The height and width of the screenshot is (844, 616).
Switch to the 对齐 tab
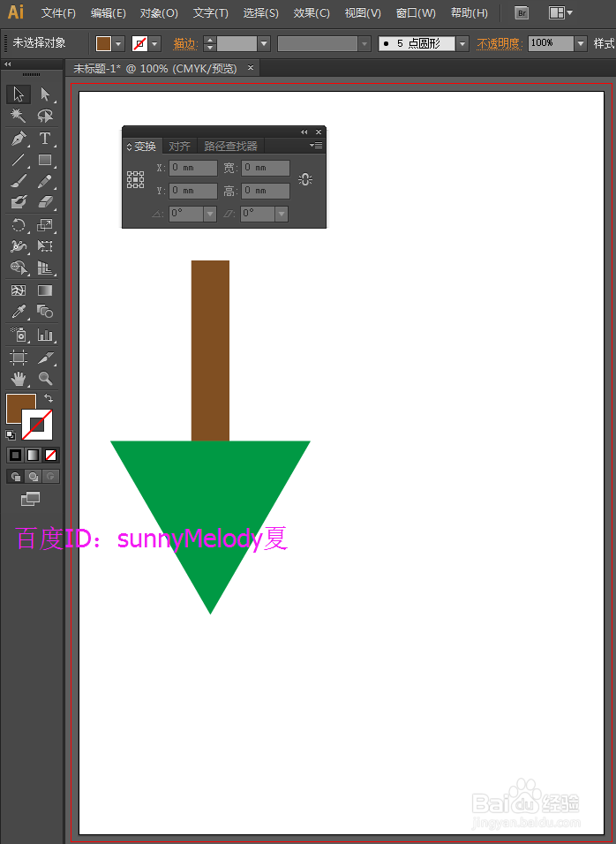pyautogui.click(x=179, y=146)
